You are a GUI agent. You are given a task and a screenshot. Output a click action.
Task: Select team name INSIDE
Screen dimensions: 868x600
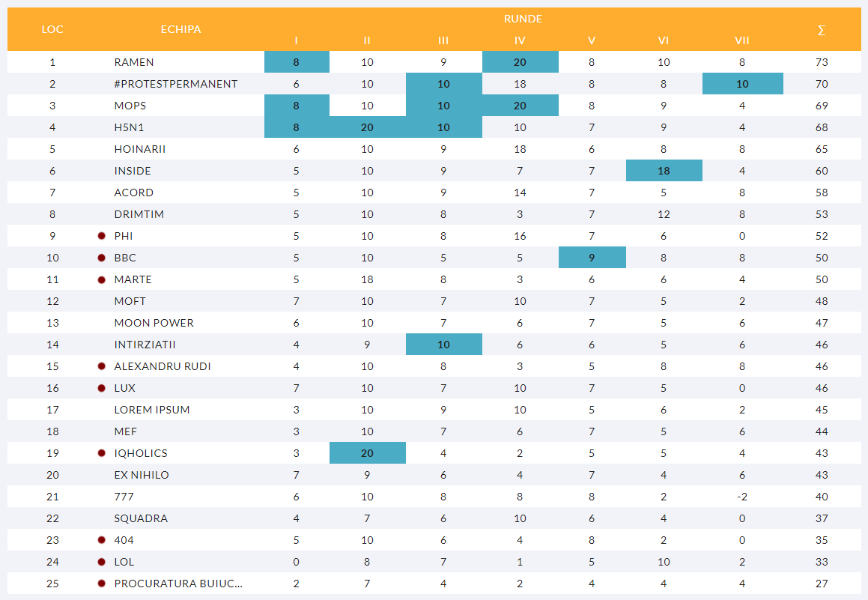(133, 171)
